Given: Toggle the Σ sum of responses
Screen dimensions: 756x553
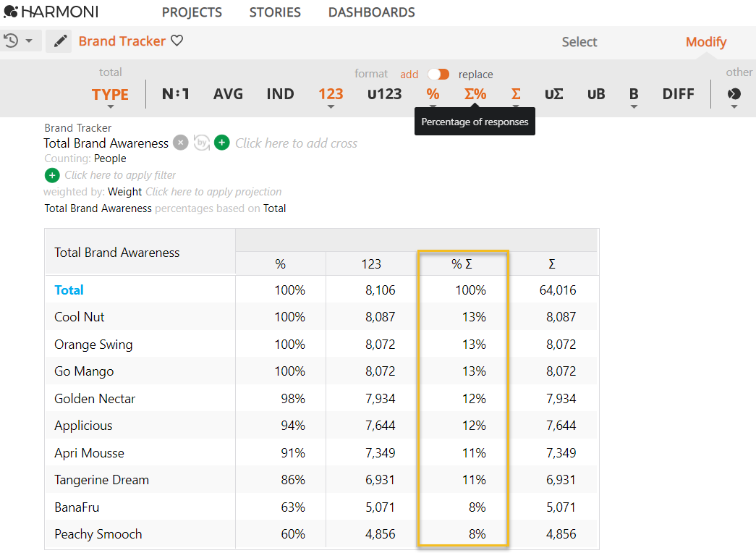Looking at the screenshot, I should coord(516,94).
